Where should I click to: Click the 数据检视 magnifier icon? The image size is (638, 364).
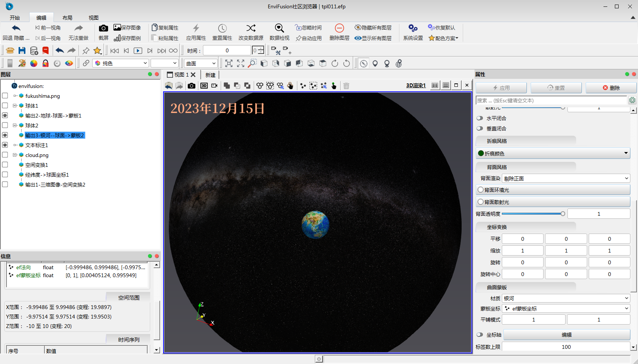(x=279, y=28)
